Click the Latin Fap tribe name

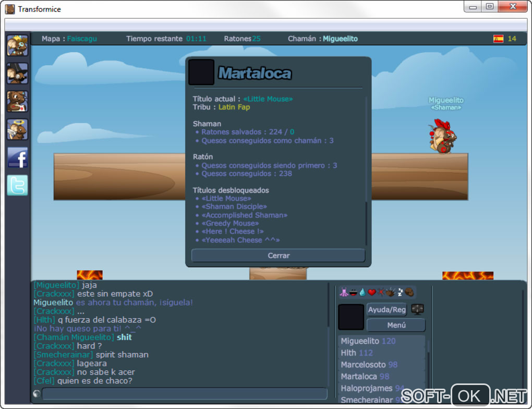point(234,107)
